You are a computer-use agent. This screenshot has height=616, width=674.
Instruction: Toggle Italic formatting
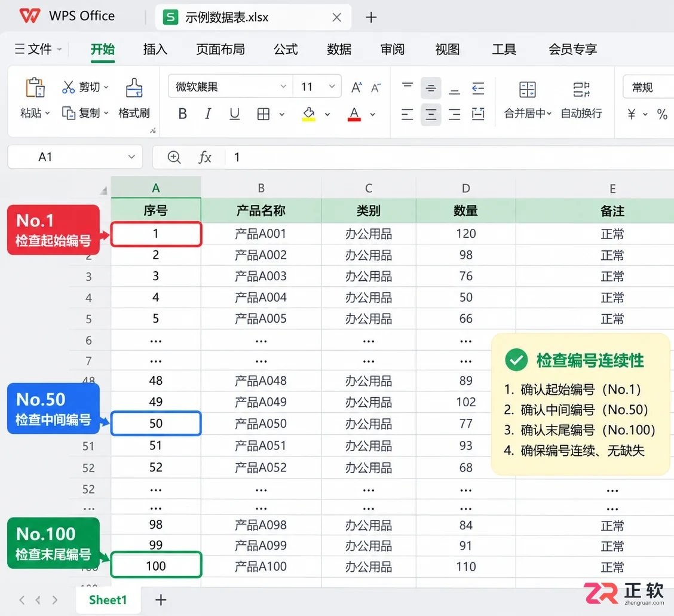pyautogui.click(x=208, y=114)
